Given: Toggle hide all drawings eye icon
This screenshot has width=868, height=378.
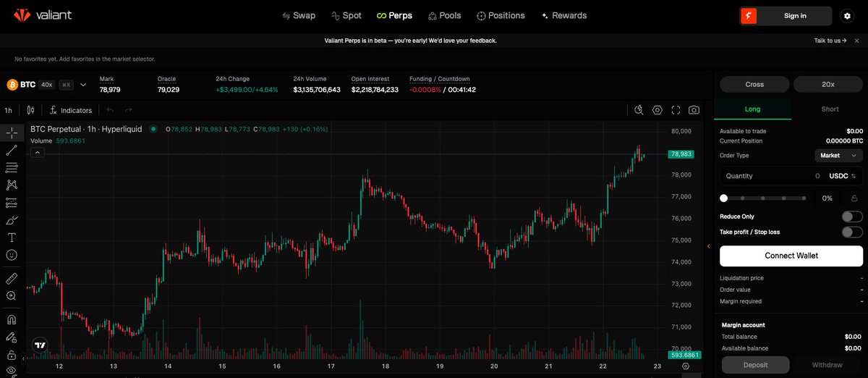Looking at the screenshot, I should pos(12,371).
